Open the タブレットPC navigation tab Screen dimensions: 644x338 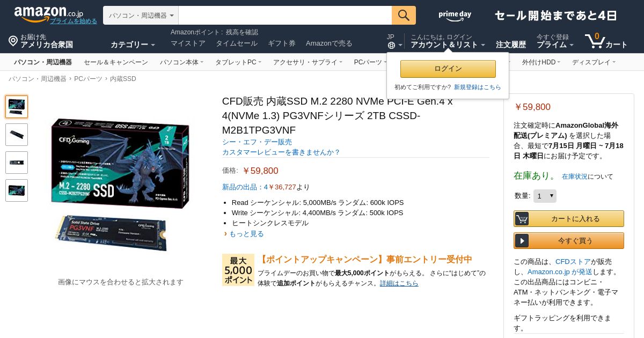[x=238, y=62]
